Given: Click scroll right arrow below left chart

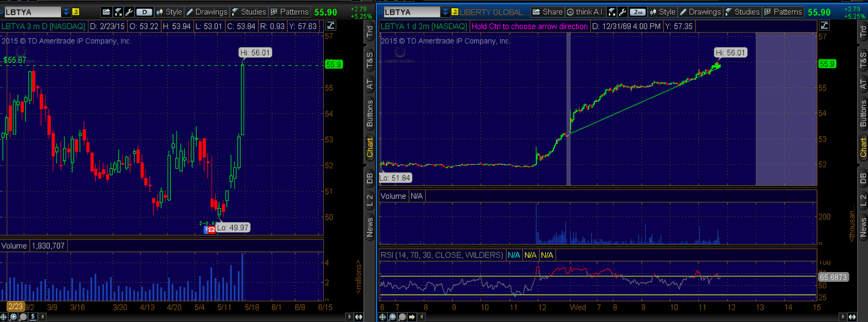Looking at the screenshot, I should point(349,317).
